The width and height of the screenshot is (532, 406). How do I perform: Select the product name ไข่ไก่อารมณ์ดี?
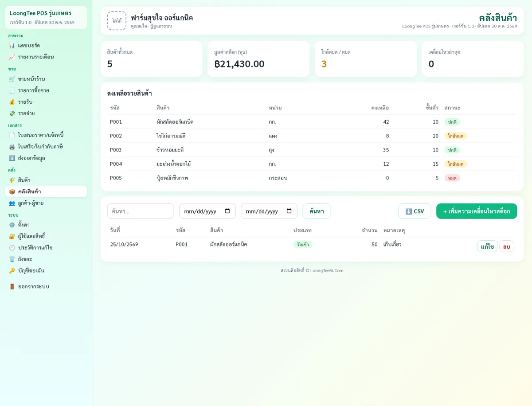171,136
